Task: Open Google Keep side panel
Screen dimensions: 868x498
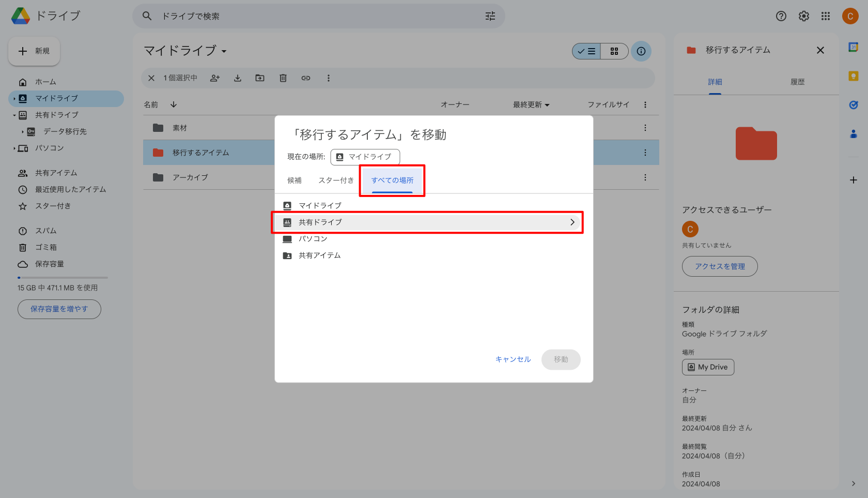Action: (854, 76)
